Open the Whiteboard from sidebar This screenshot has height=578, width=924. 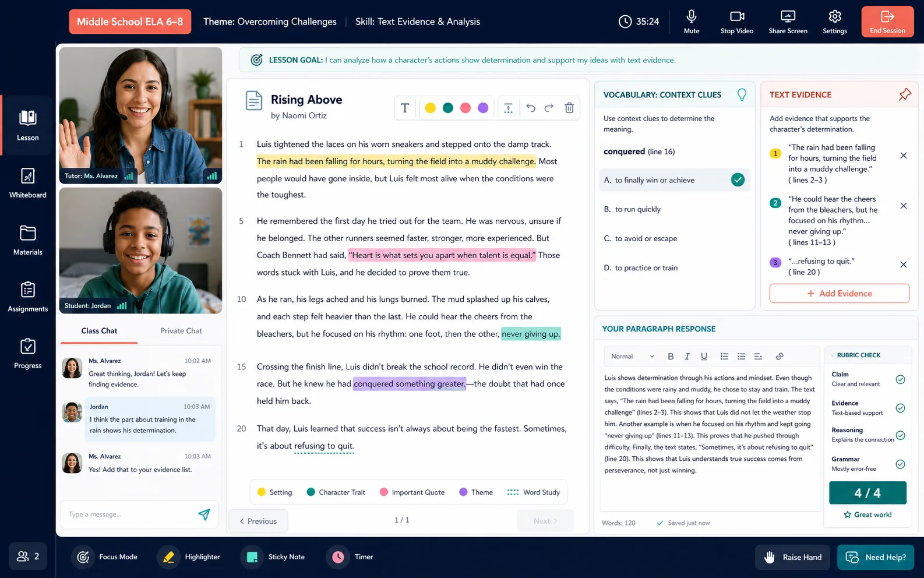coord(27,182)
